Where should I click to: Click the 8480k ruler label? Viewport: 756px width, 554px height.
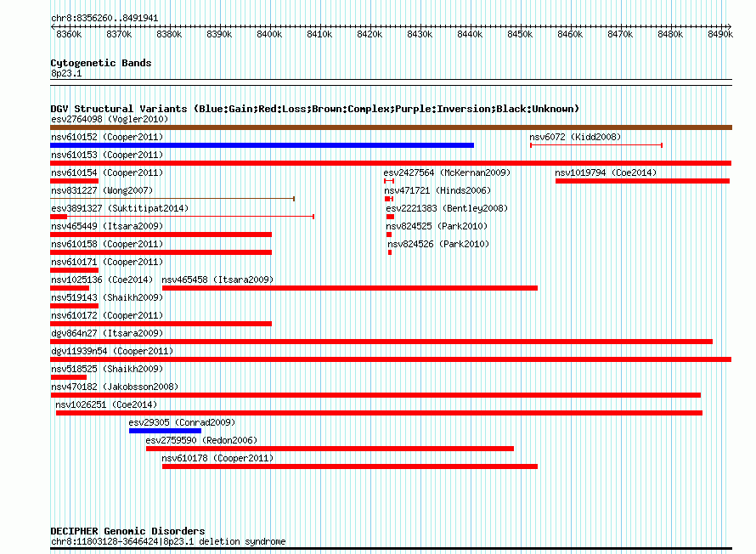[671, 34]
